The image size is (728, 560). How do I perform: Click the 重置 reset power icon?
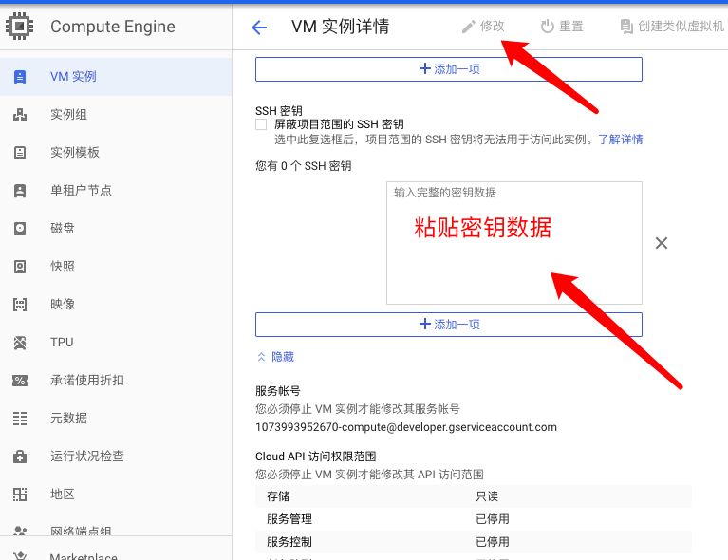[x=548, y=27]
